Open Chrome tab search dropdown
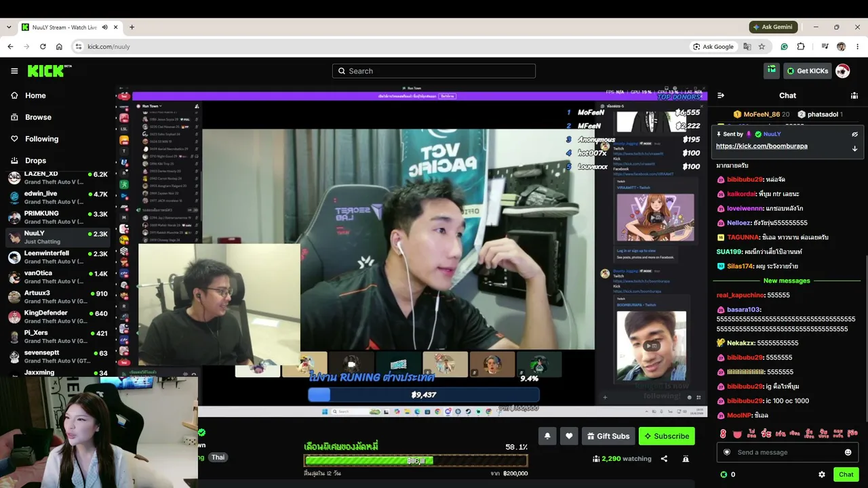Screen dimensions: 868x488 [9, 27]
